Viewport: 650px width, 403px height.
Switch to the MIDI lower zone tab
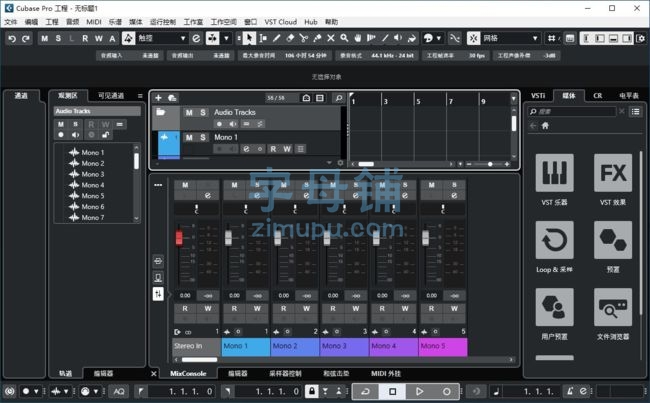386,374
